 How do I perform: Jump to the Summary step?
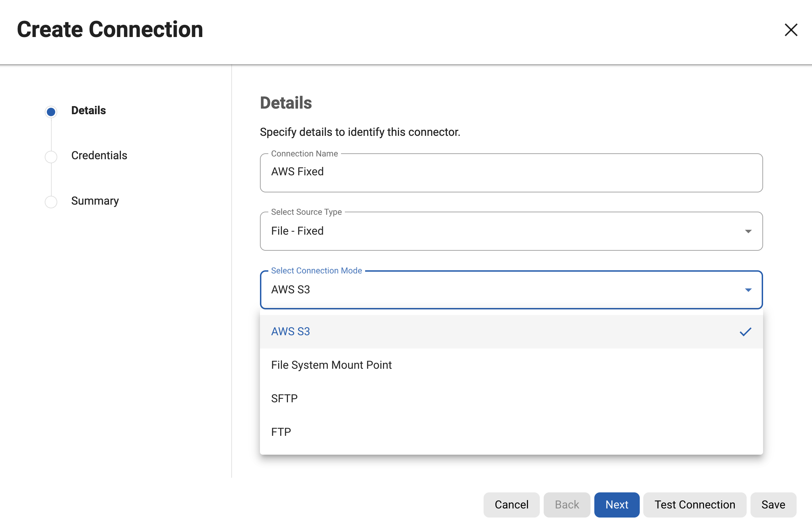click(95, 201)
